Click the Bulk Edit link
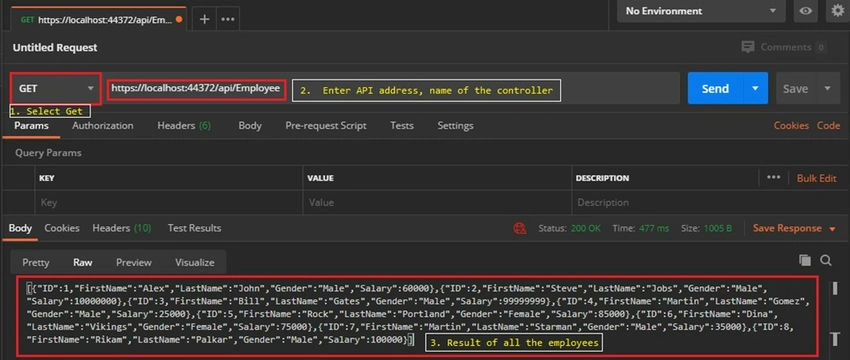The width and height of the screenshot is (850, 360). click(816, 178)
